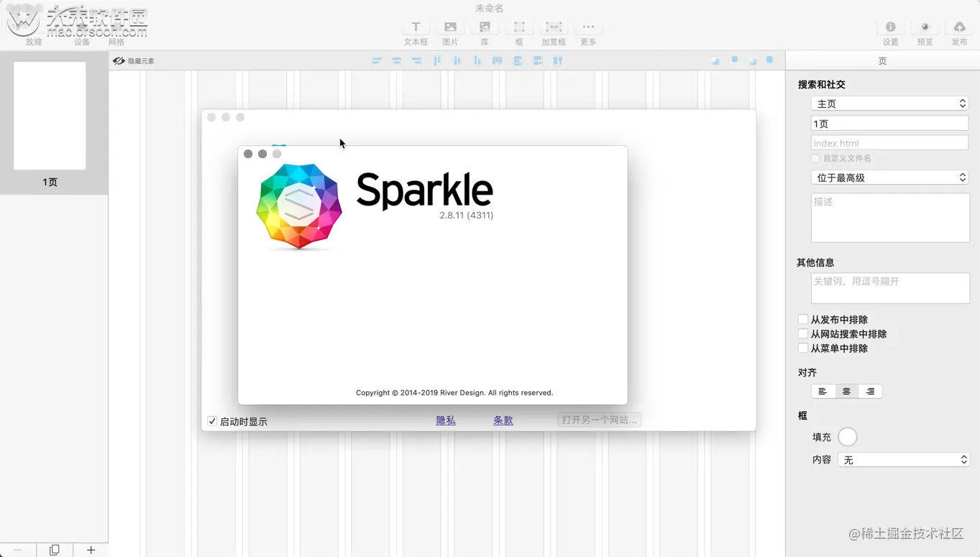
Task: Add a new page with plus button
Action: (x=91, y=550)
